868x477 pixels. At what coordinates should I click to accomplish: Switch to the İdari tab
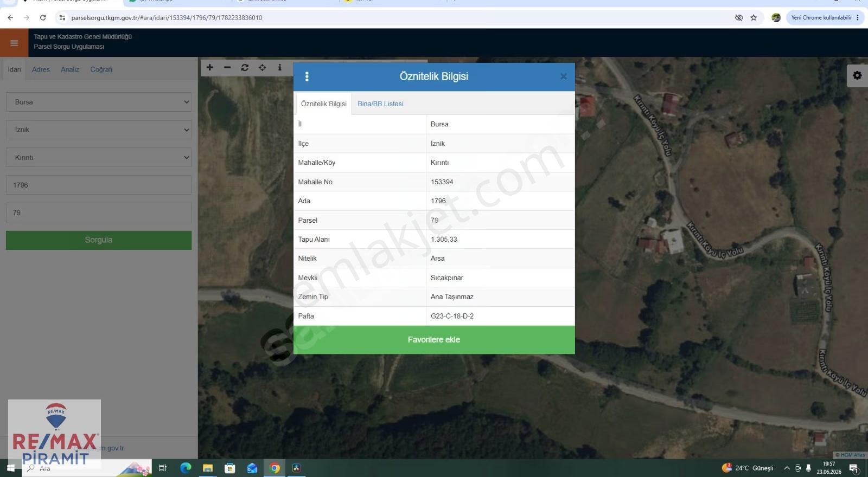coord(14,69)
